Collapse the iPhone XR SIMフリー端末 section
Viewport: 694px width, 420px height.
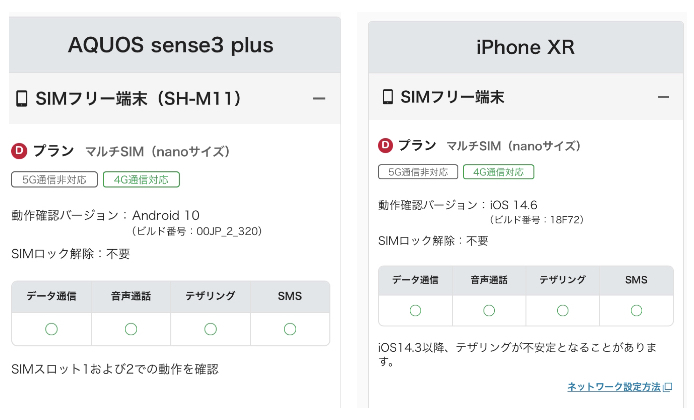pos(663,97)
